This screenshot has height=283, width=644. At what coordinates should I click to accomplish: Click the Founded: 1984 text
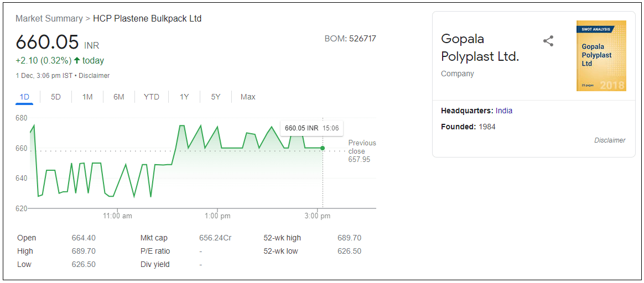click(468, 127)
